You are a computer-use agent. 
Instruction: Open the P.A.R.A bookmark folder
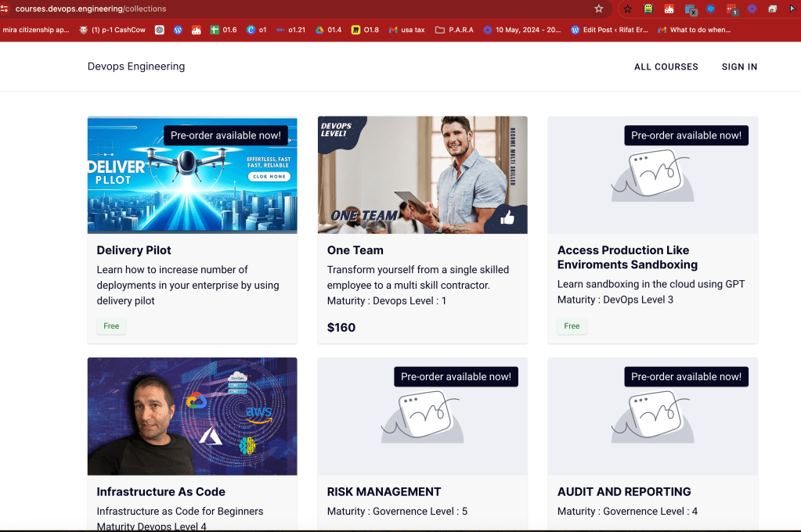pyautogui.click(x=454, y=30)
